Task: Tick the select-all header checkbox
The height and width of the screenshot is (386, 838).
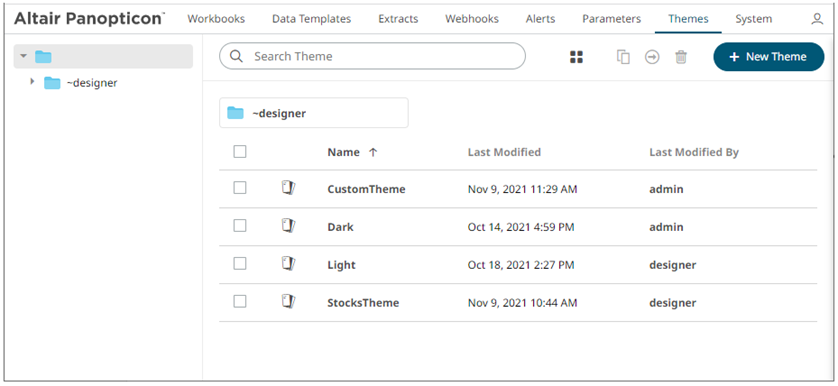Action: (240, 152)
